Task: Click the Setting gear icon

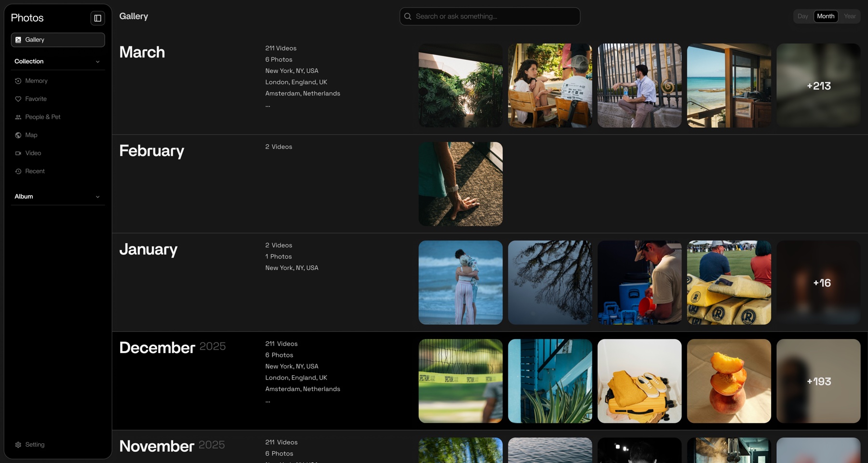Action: [18, 445]
